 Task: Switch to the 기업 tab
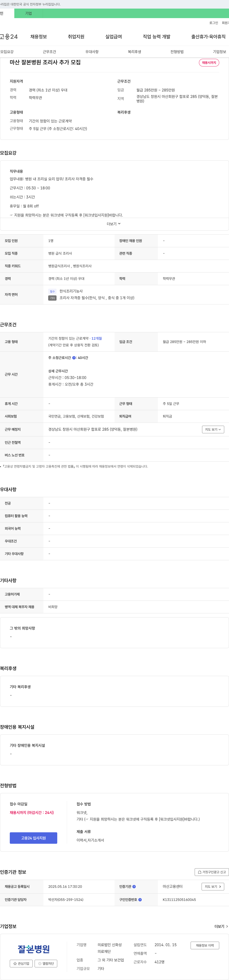point(29,13)
